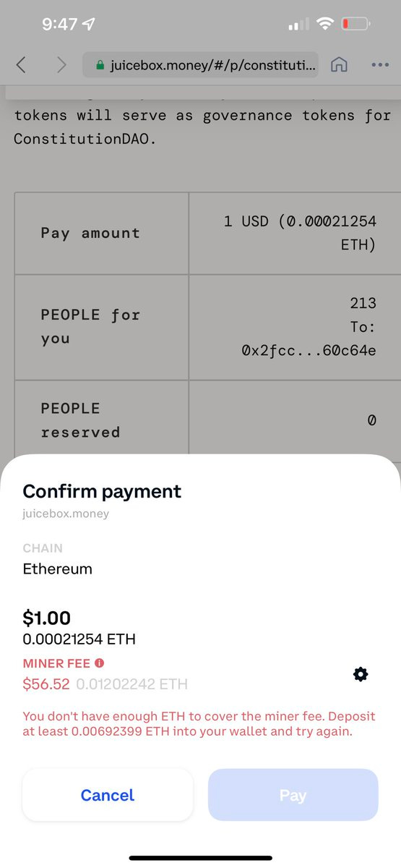Open the home icon in browser bar
The image size is (401, 868).
coord(339,64)
